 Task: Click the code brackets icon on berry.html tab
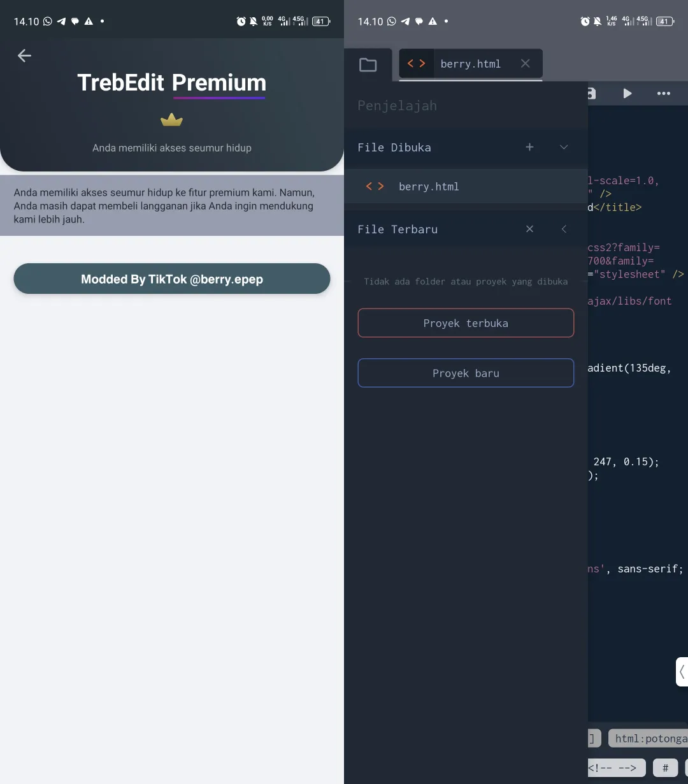tap(416, 64)
